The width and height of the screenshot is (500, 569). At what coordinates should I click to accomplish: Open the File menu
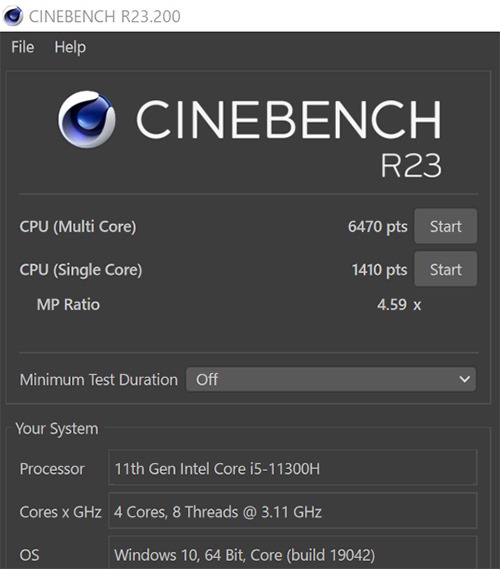(22, 47)
